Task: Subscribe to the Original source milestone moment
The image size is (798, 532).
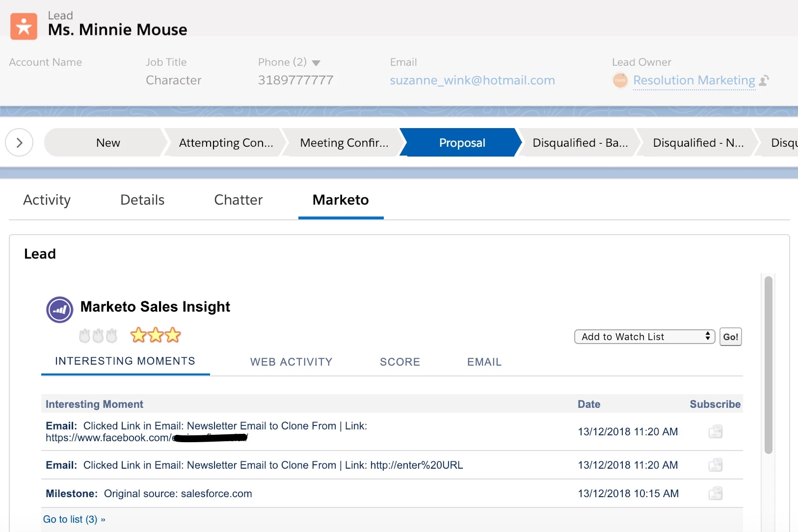Action: click(x=716, y=493)
